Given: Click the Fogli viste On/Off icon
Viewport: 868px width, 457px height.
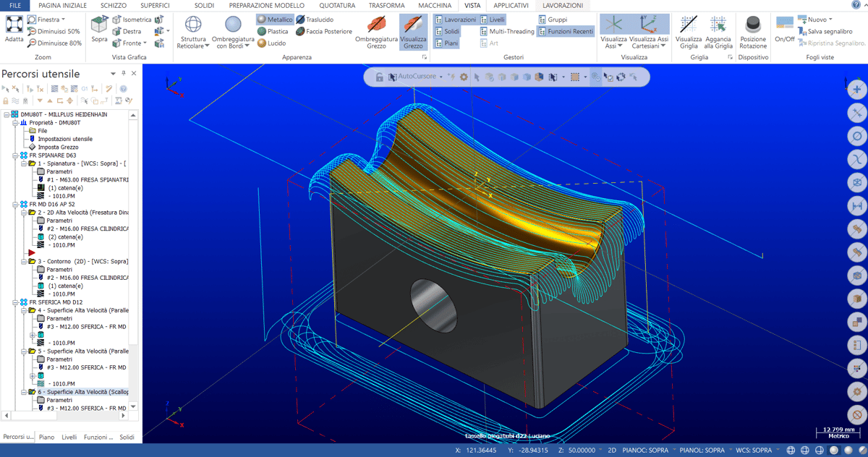Looking at the screenshot, I should pyautogui.click(x=785, y=24).
